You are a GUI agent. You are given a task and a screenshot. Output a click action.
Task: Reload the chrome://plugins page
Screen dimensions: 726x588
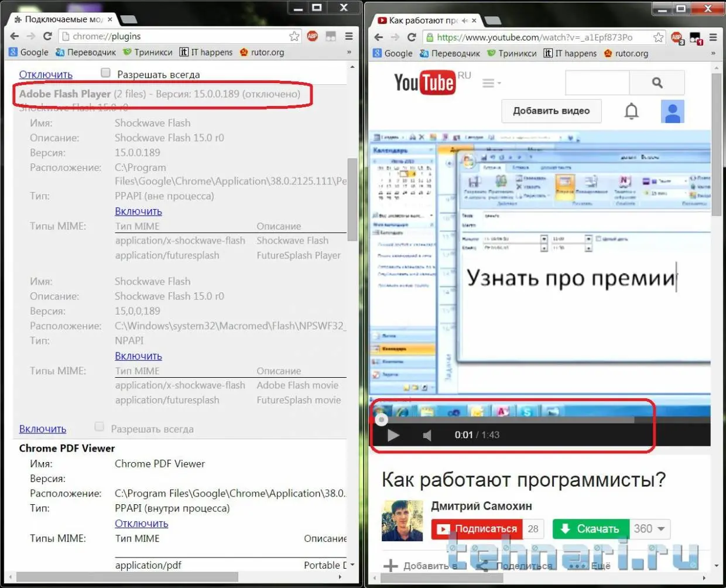pos(48,36)
